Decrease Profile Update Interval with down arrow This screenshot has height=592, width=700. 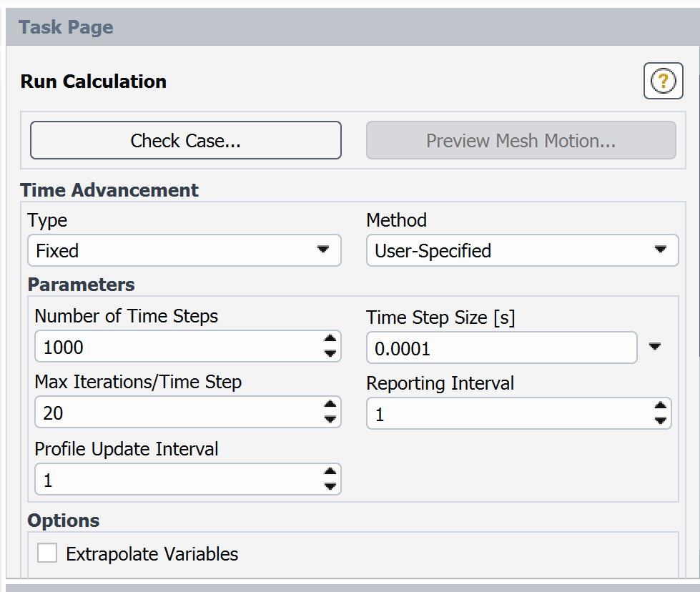pyautogui.click(x=330, y=486)
